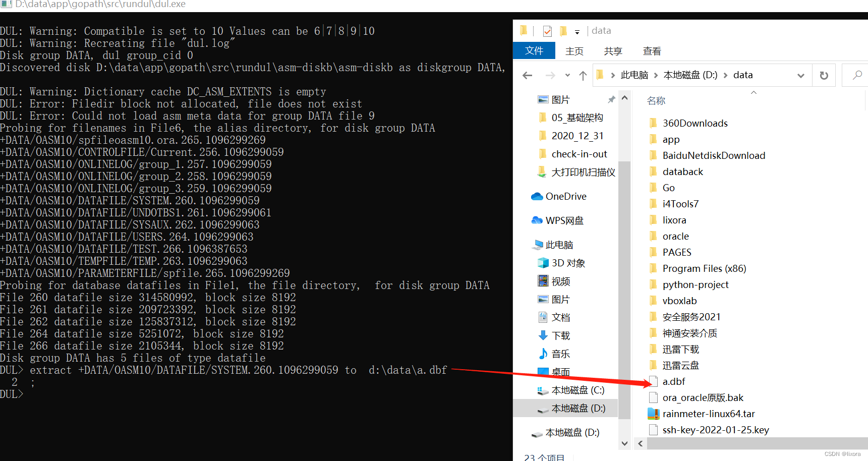This screenshot has width=868, height=461.
Task: Select the rainmeter-linux64.tar archive icon
Action: 654,414
